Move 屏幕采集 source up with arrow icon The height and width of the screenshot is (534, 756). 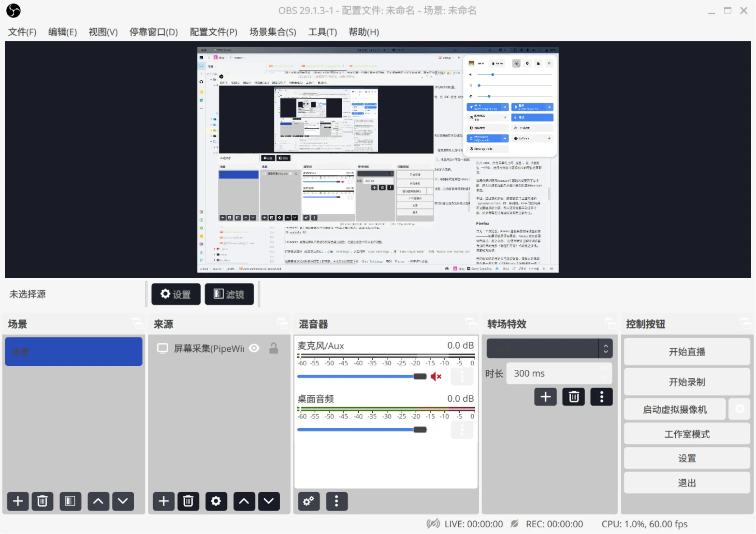pyautogui.click(x=244, y=501)
